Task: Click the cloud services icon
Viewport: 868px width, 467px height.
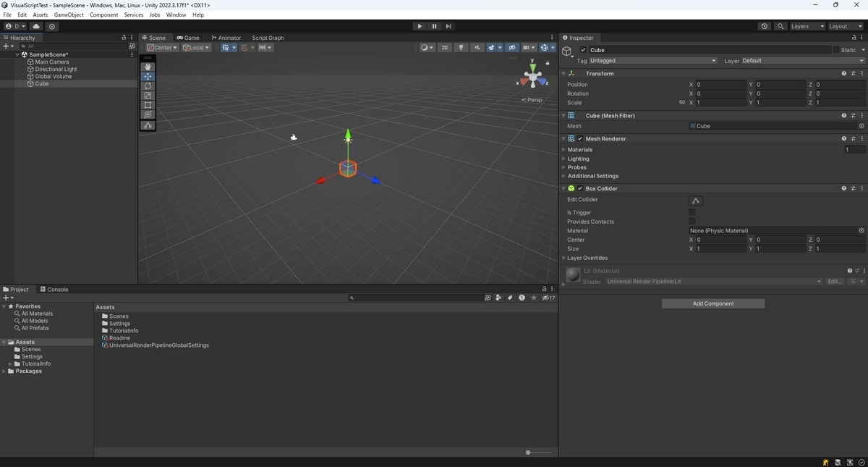Action: (x=36, y=26)
